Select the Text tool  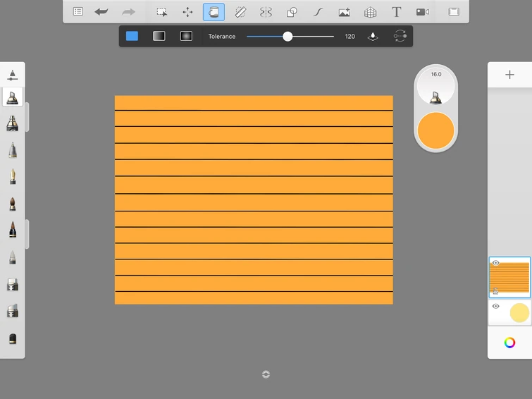point(396,12)
